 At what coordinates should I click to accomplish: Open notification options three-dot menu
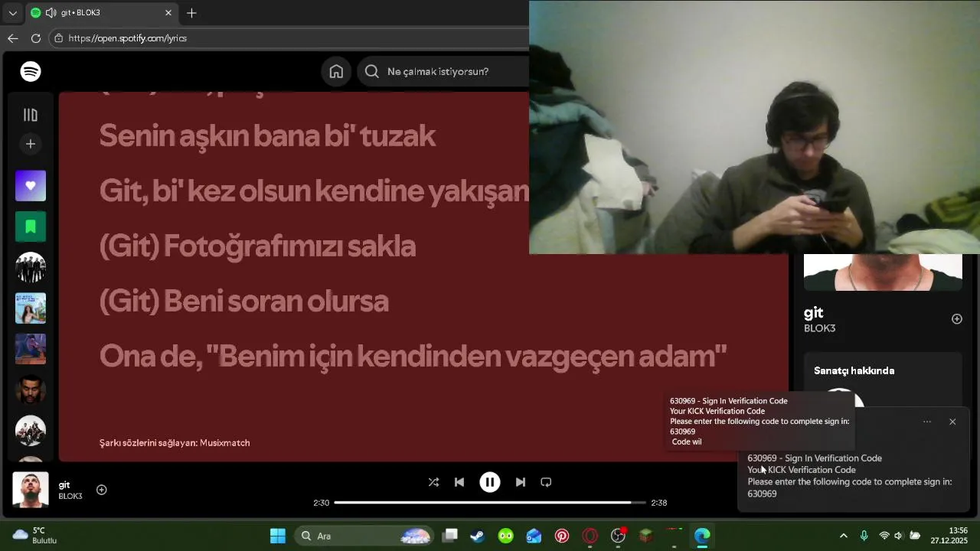point(927,422)
